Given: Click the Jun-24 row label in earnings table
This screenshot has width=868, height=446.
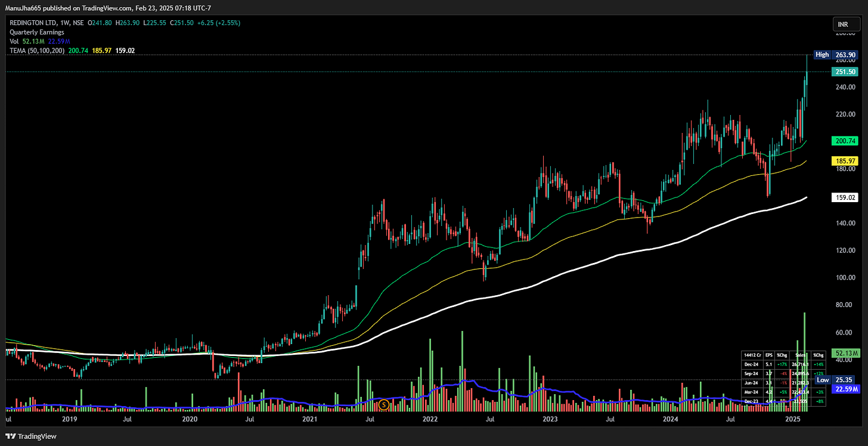Looking at the screenshot, I should [751, 383].
